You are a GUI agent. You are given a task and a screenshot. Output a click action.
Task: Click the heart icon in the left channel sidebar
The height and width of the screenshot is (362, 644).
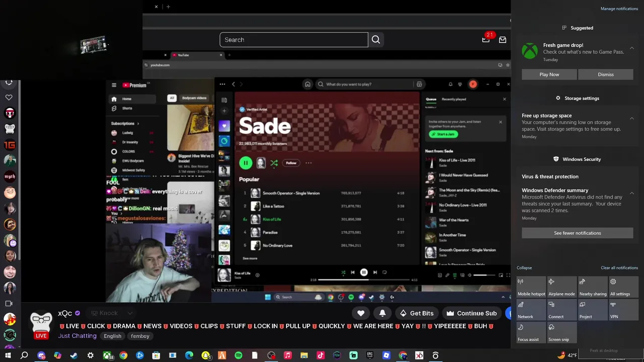click(9, 98)
